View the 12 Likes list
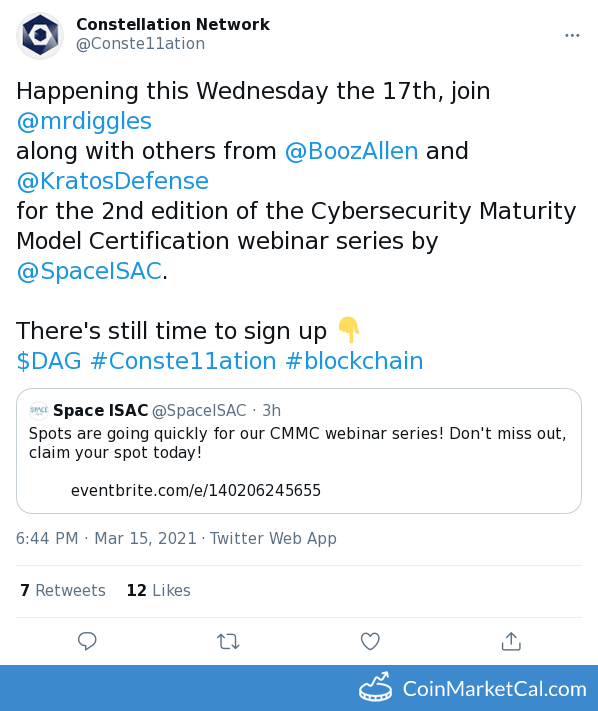Image resolution: width=598 pixels, height=711 pixels. click(159, 590)
